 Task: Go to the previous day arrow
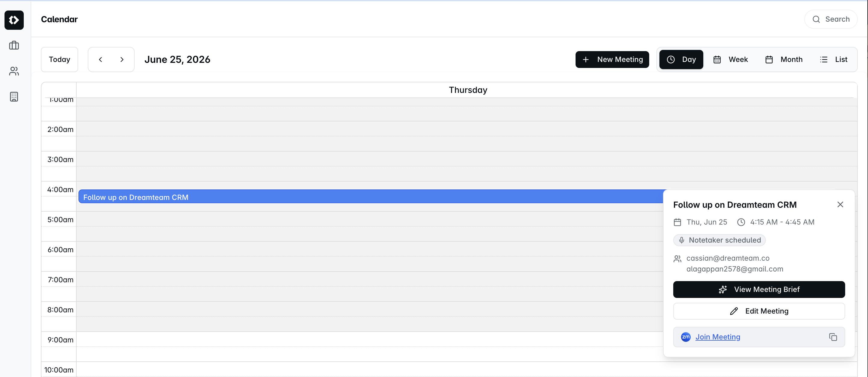(100, 59)
